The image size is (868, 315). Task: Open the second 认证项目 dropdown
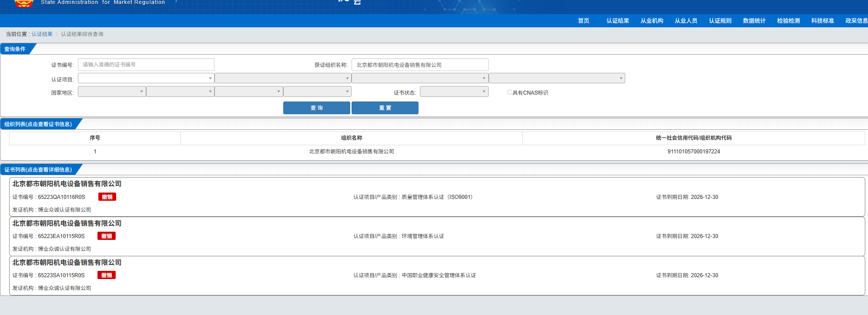point(283,78)
